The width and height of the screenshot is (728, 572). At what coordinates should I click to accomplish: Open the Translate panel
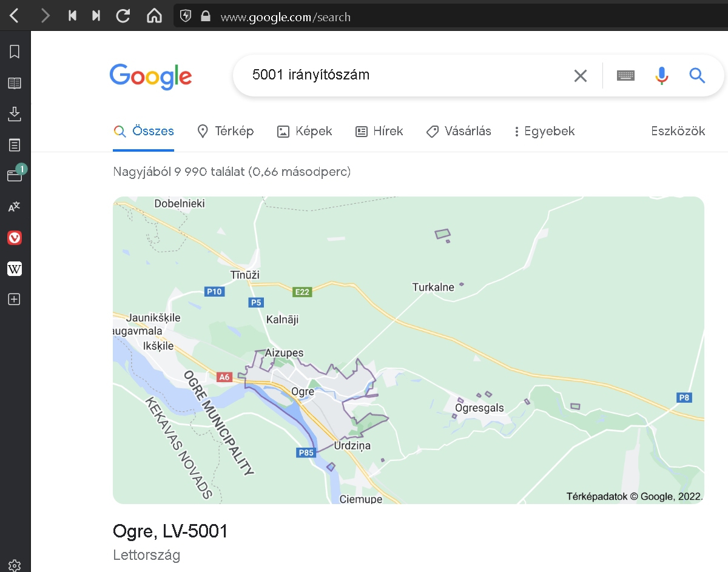click(x=15, y=207)
